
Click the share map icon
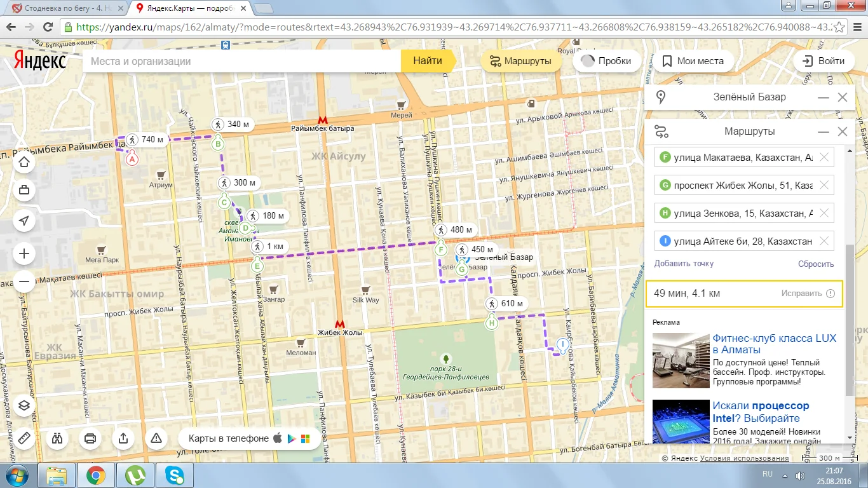[123, 438]
